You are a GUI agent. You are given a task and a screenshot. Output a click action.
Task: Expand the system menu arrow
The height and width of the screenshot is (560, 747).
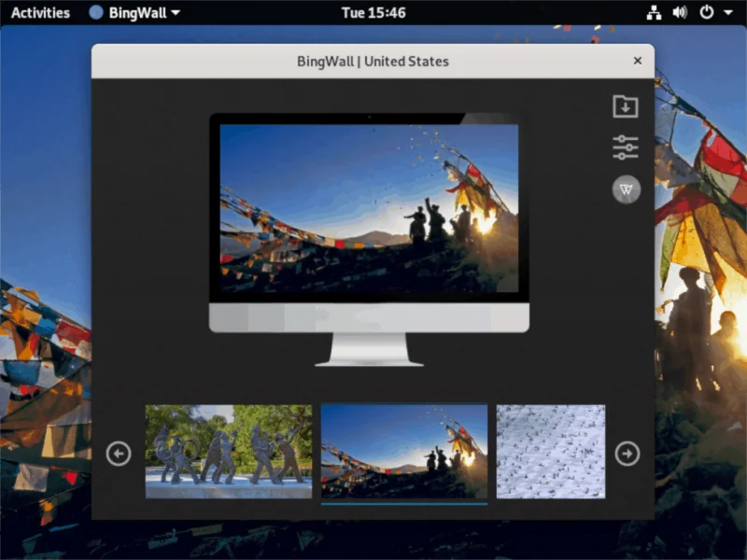click(728, 13)
